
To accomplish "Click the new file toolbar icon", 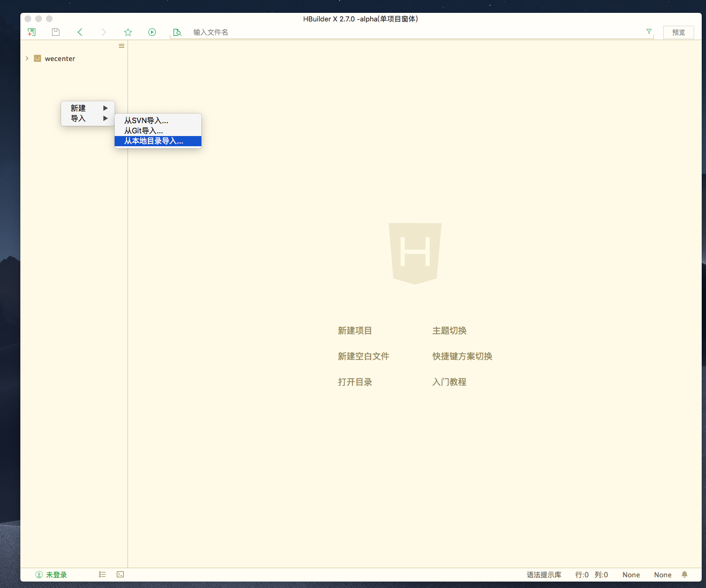I will [x=32, y=32].
